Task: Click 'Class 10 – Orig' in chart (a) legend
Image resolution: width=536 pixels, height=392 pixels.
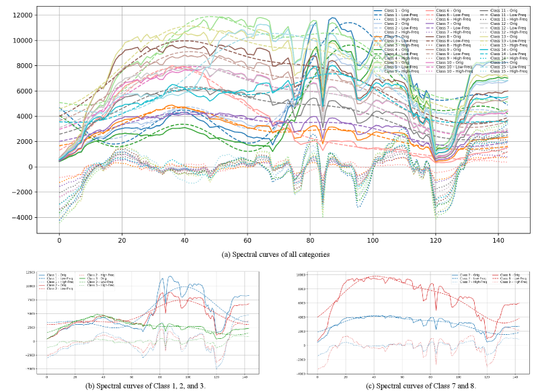Action: click(x=450, y=63)
